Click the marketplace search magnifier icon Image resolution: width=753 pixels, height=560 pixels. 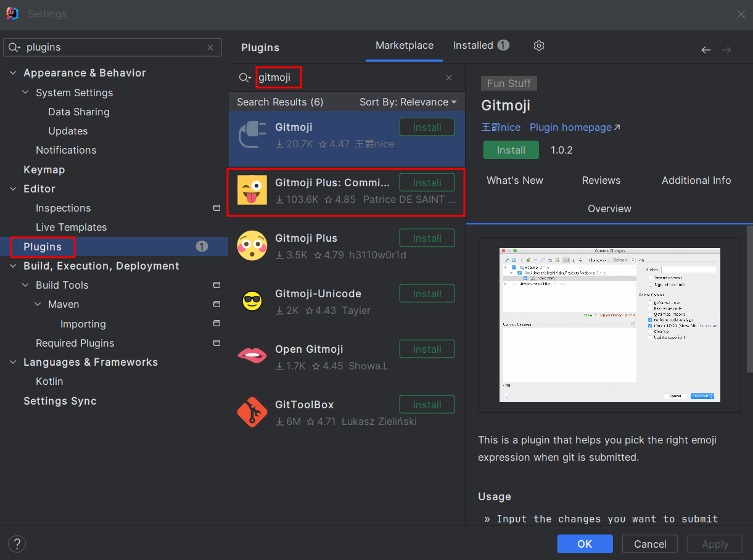pos(245,78)
